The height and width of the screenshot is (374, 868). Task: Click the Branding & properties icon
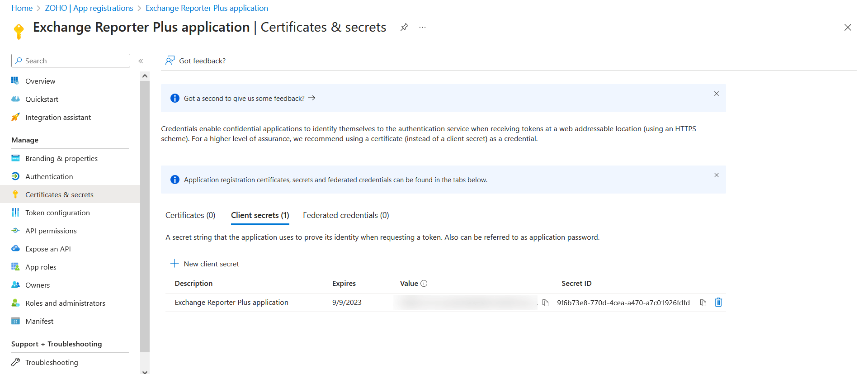(x=15, y=158)
